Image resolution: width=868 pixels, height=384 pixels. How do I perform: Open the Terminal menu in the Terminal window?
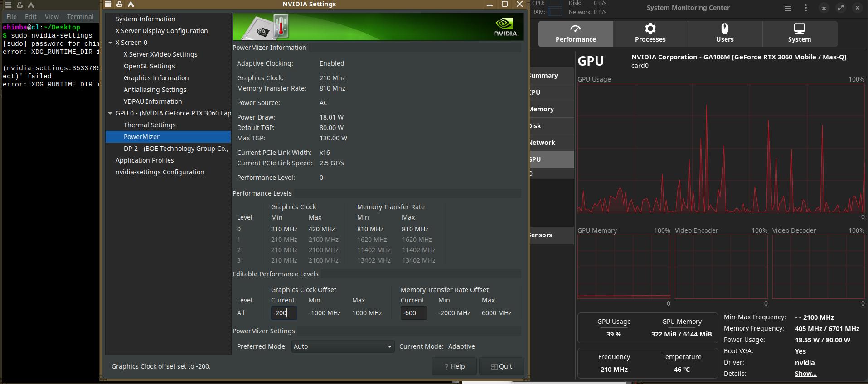pyautogui.click(x=80, y=17)
